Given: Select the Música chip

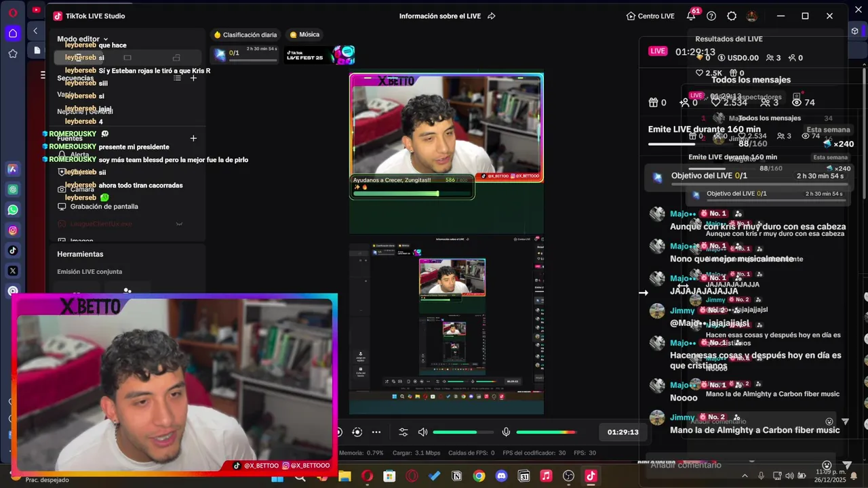Looking at the screenshot, I should pos(304,35).
